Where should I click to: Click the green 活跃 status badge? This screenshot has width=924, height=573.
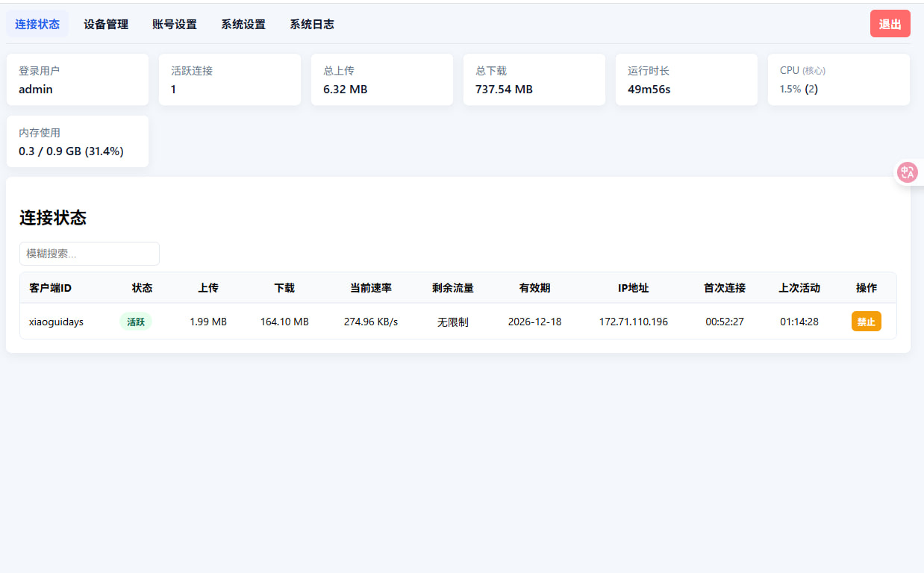coord(136,322)
